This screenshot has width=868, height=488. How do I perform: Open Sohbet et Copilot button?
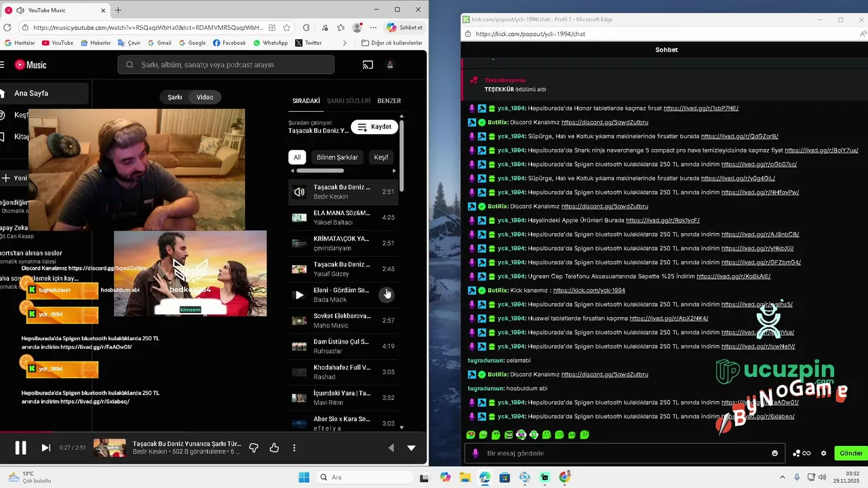(405, 28)
